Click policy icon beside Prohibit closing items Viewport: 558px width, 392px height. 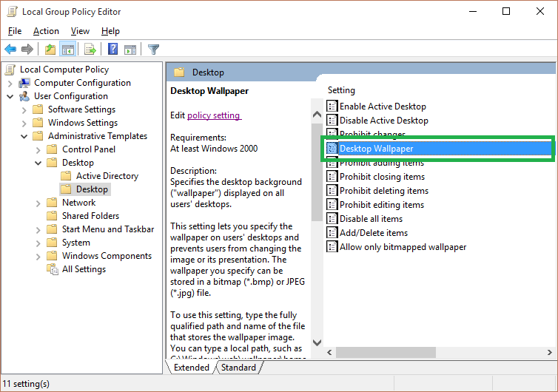coord(332,176)
